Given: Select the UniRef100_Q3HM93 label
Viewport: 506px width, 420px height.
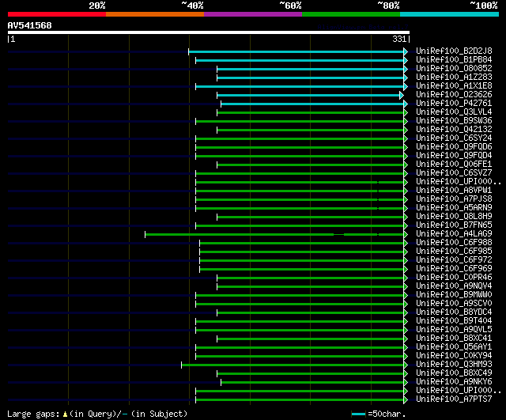Looking at the screenshot, I should (x=454, y=365).
